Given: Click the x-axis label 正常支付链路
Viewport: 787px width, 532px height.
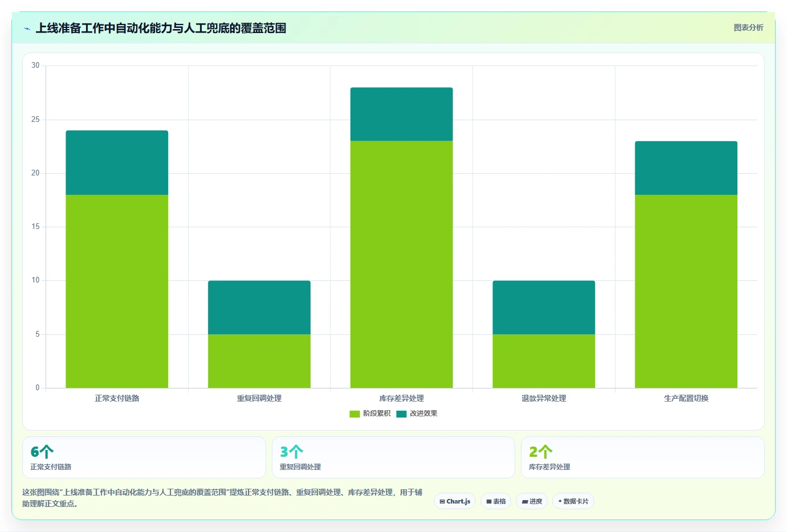Looking at the screenshot, I should click(117, 398).
